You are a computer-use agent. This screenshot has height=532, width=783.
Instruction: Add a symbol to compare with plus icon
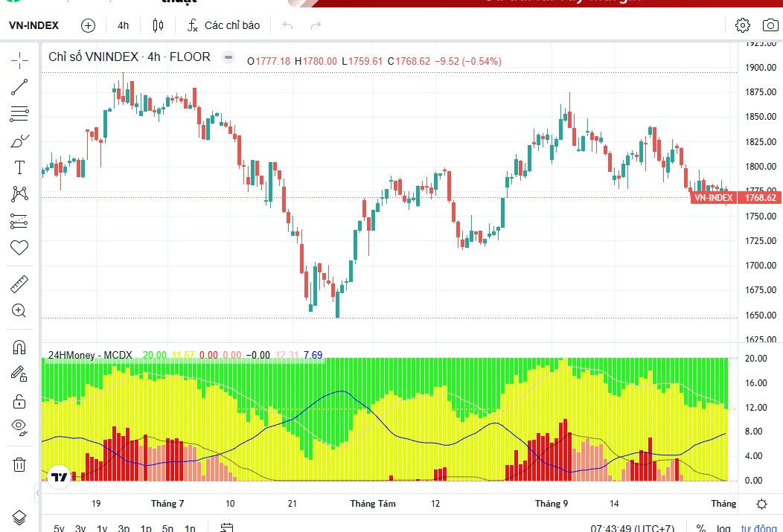click(x=88, y=25)
